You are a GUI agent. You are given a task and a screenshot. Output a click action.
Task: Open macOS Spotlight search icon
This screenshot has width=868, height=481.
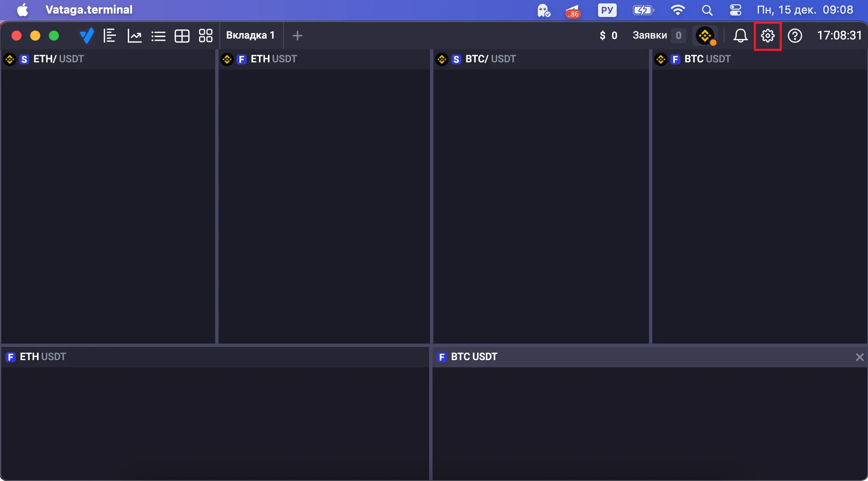coord(707,10)
